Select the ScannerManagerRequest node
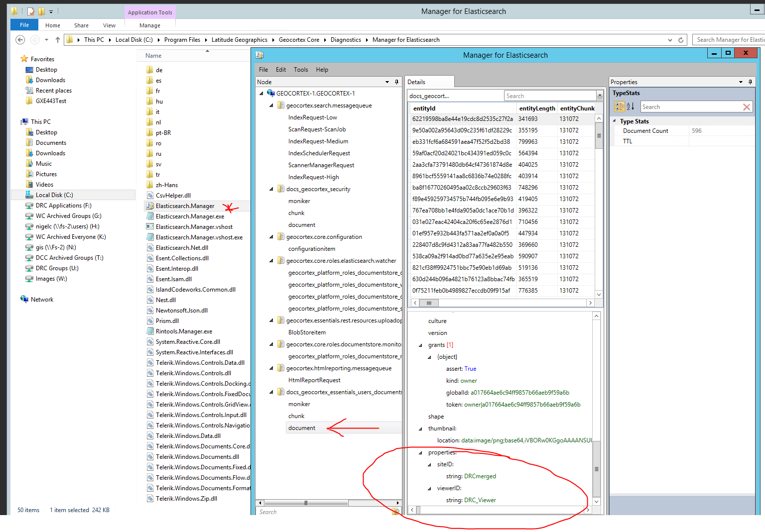 click(321, 165)
